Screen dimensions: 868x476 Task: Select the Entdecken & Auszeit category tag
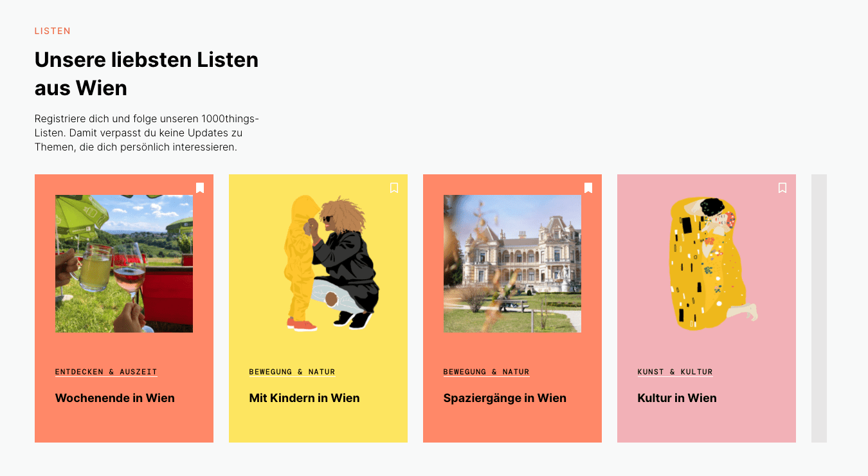(106, 372)
